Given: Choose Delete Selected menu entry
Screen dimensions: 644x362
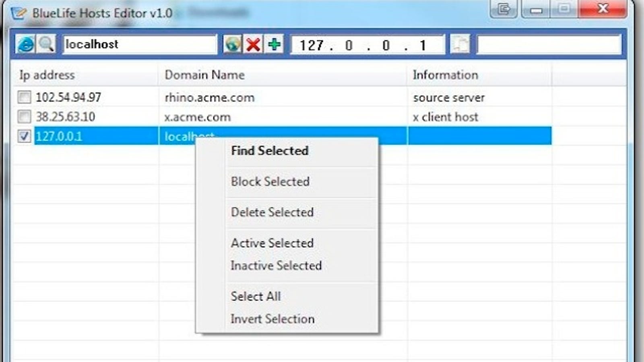Looking at the screenshot, I should (287, 212).
